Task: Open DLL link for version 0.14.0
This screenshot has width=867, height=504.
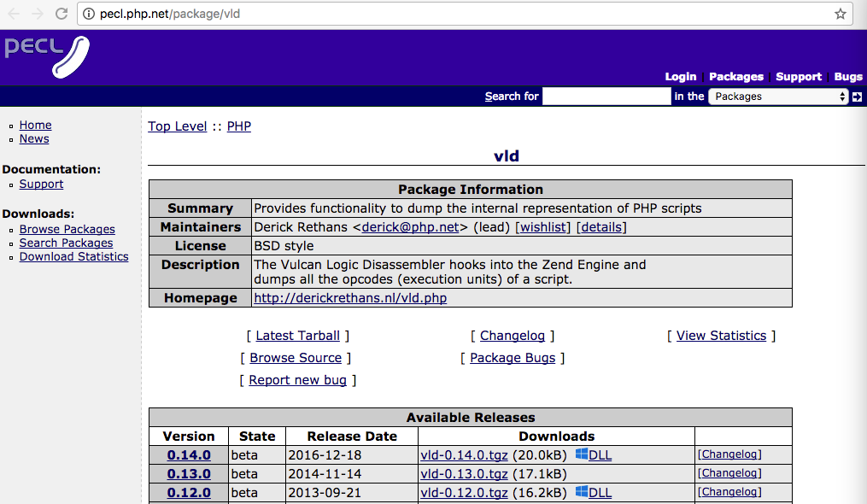Action: click(600, 455)
